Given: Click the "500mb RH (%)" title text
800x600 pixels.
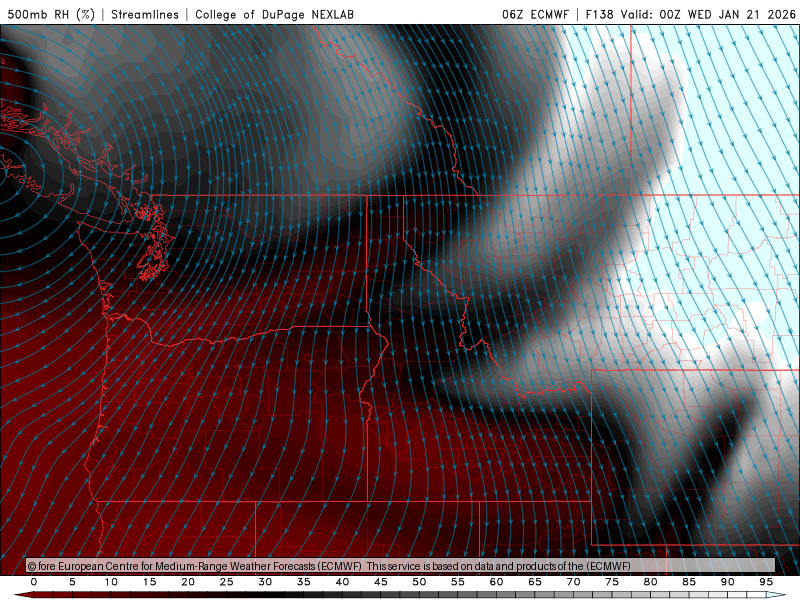Looking at the screenshot, I should tap(51, 14).
